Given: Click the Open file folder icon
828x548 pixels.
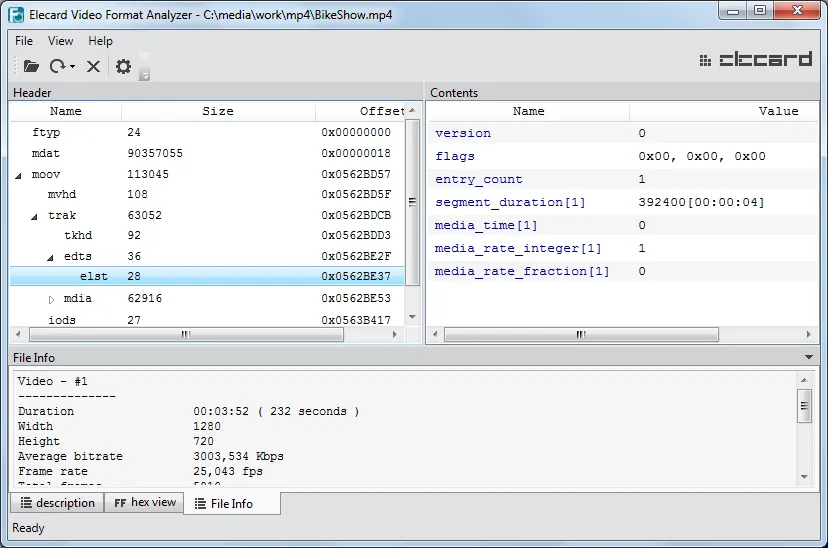Looking at the screenshot, I should 31,66.
